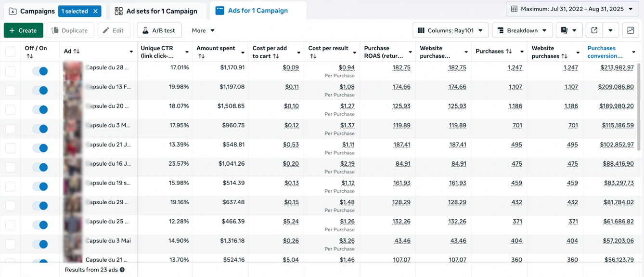Click the A/B test flask button

pos(159,30)
